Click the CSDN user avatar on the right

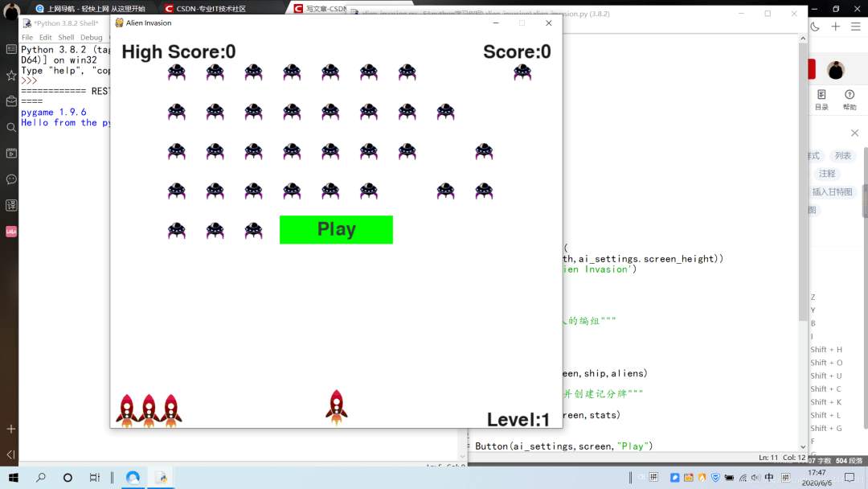tap(835, 70)
